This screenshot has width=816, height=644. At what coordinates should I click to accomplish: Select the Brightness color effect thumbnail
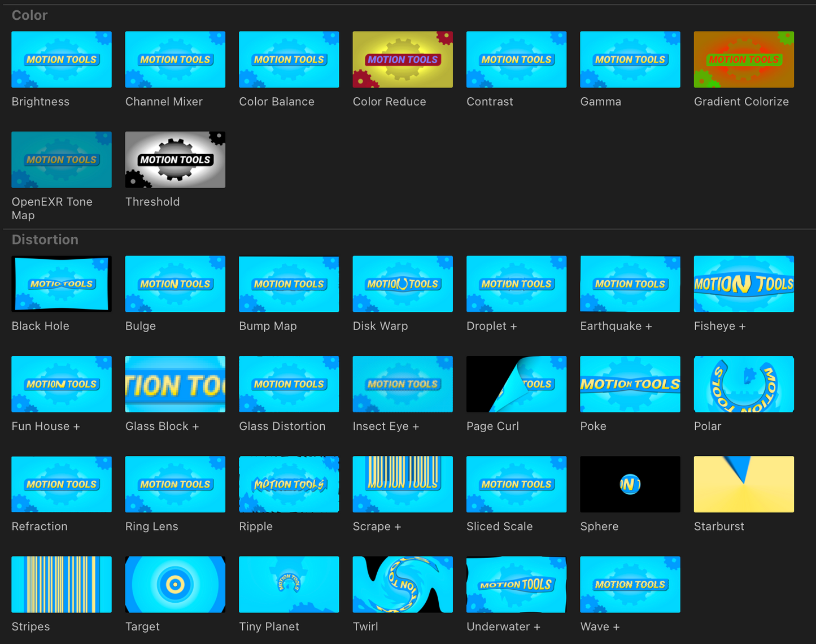[62, 59]
